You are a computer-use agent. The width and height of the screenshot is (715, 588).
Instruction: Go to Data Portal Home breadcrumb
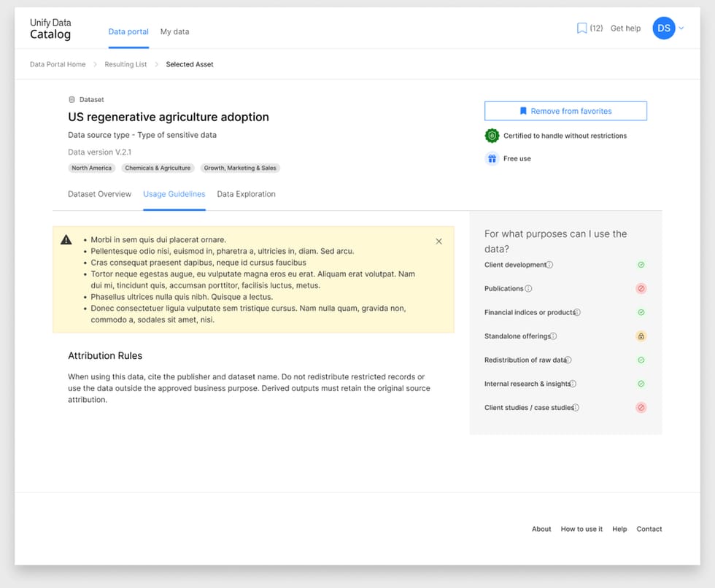58,64
